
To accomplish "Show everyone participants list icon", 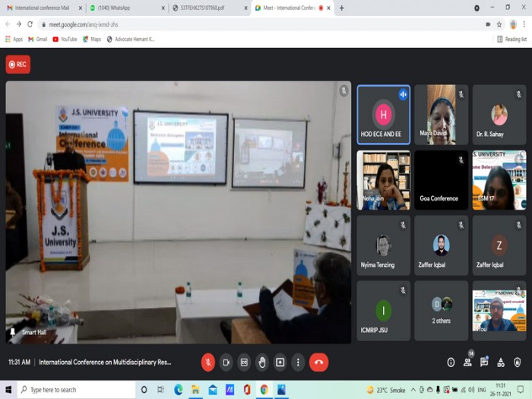I will pyautogui.click(x=468, y=362).
